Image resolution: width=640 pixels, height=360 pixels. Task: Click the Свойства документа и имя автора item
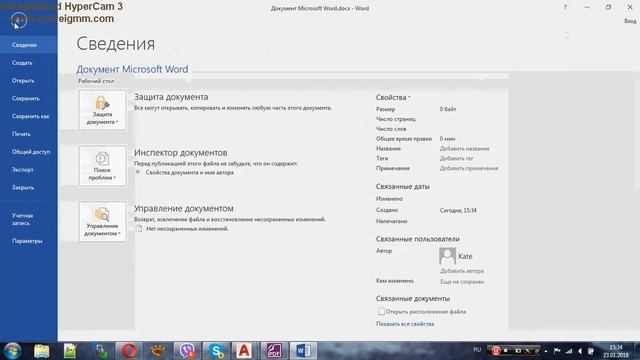(189, 173)
